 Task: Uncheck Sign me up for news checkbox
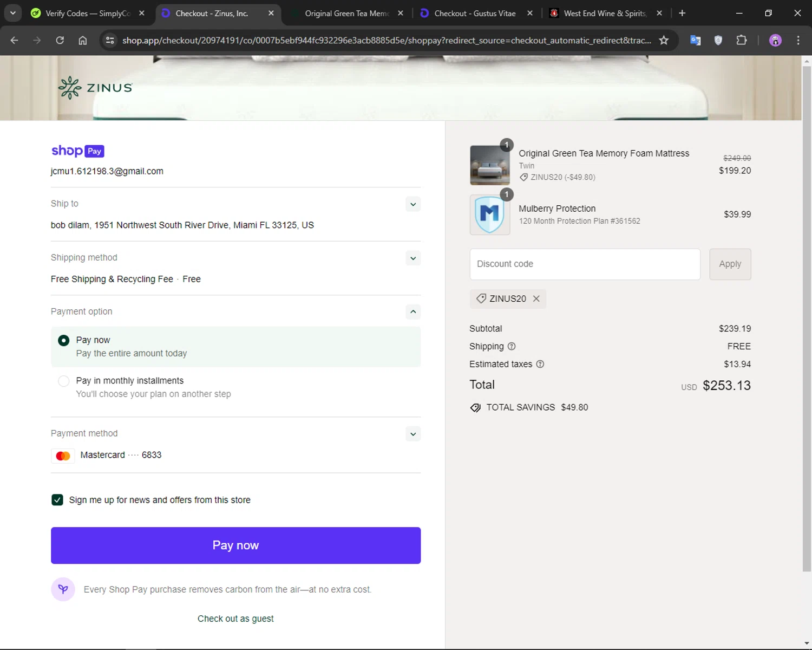(x=57, y=500)
